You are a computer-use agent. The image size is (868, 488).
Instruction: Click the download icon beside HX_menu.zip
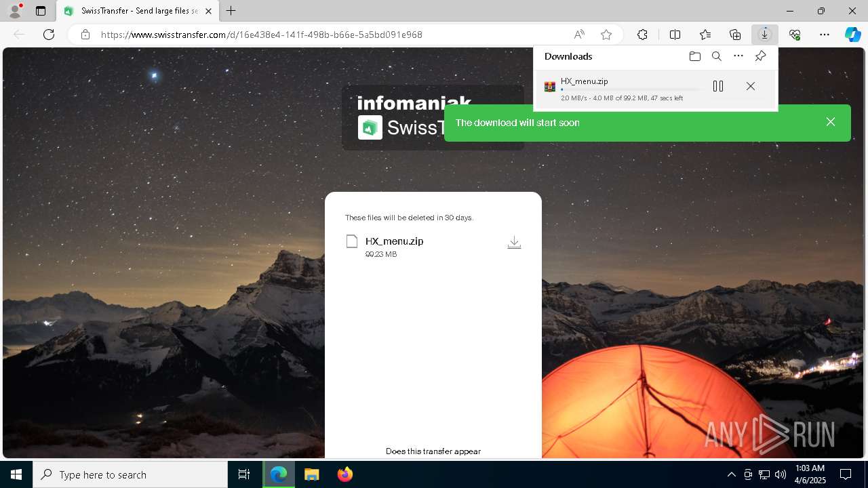(514, 243)
